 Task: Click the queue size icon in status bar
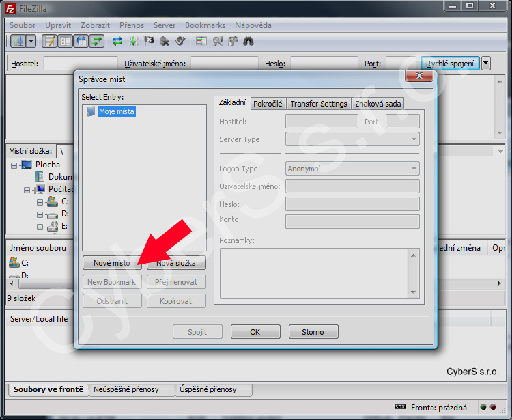(x=399, y=407)
